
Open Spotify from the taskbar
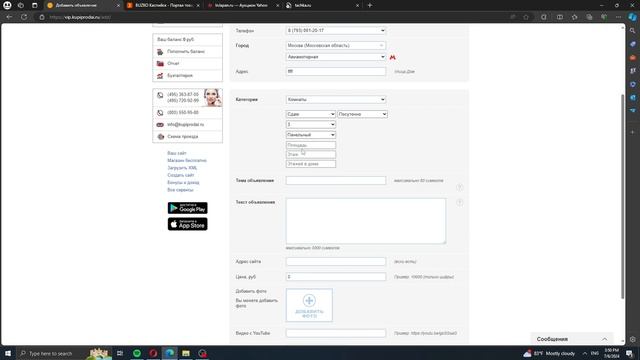137,353
